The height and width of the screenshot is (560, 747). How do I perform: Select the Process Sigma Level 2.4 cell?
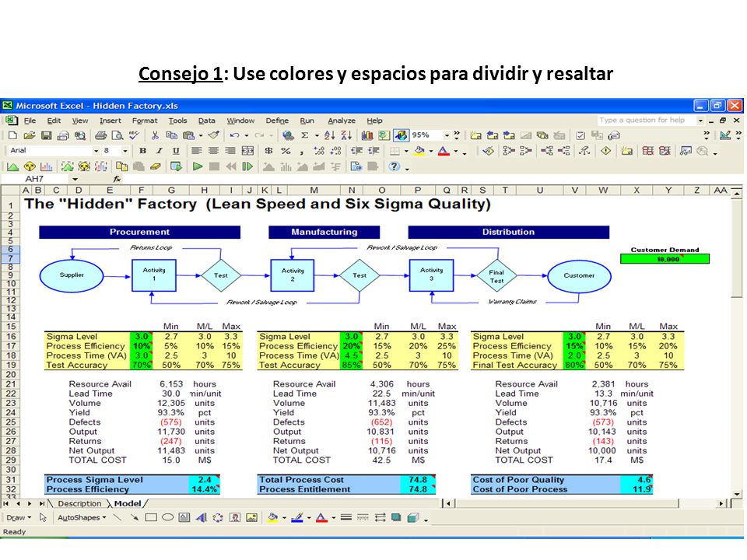pyautogui.click(x=204, y=480)
